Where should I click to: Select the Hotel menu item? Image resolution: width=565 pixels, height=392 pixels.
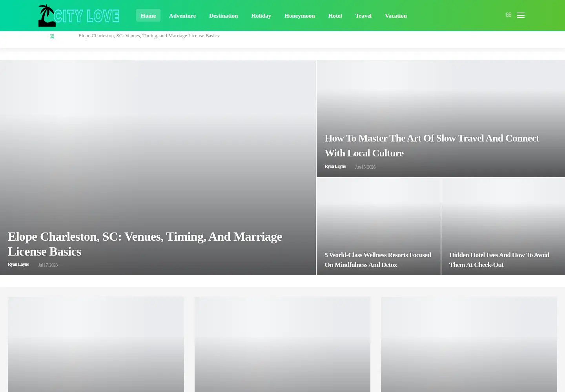(335, 16)
